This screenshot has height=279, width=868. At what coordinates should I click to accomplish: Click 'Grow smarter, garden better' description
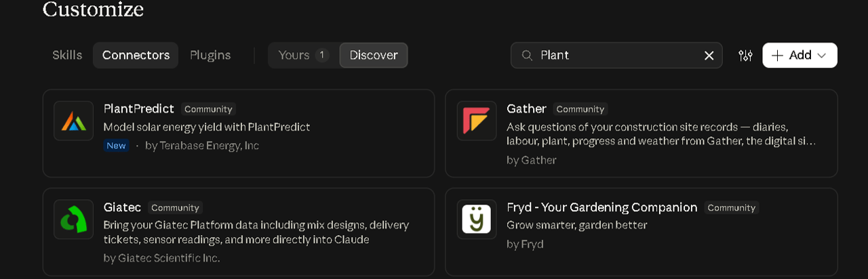577,225
